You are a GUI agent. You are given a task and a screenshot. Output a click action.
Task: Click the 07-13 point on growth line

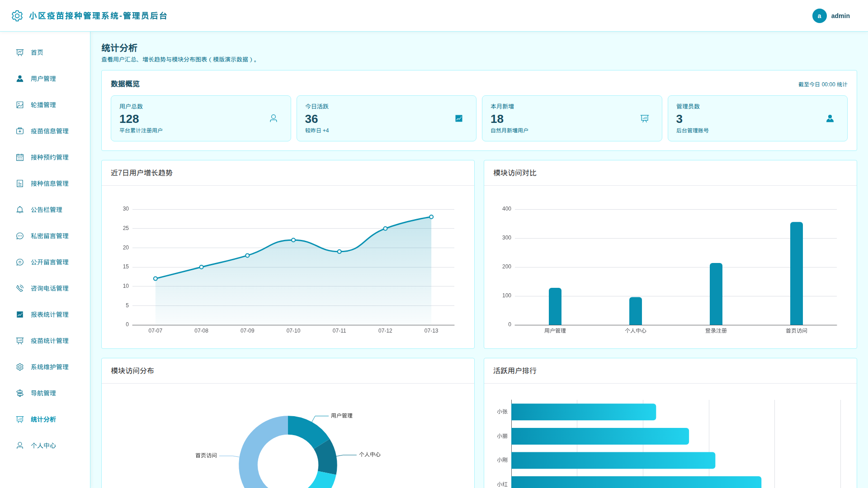[x=431, y=217]
